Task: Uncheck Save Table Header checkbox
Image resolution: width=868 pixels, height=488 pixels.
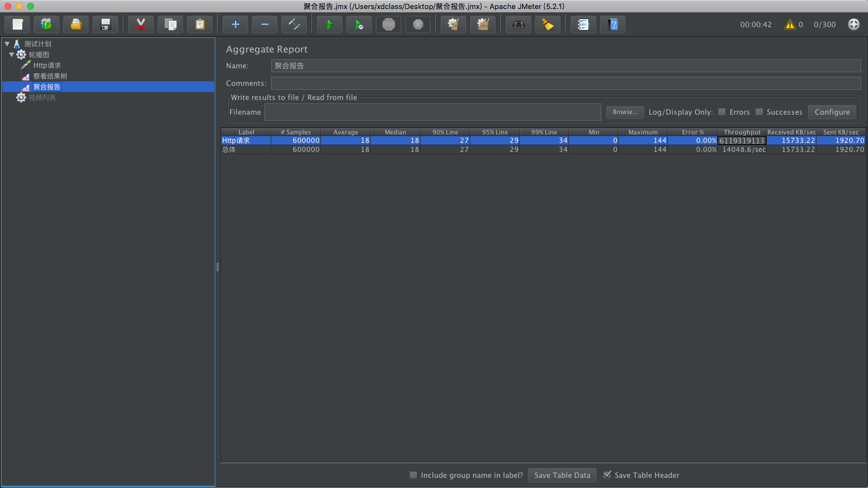Action: coord(607,475)
